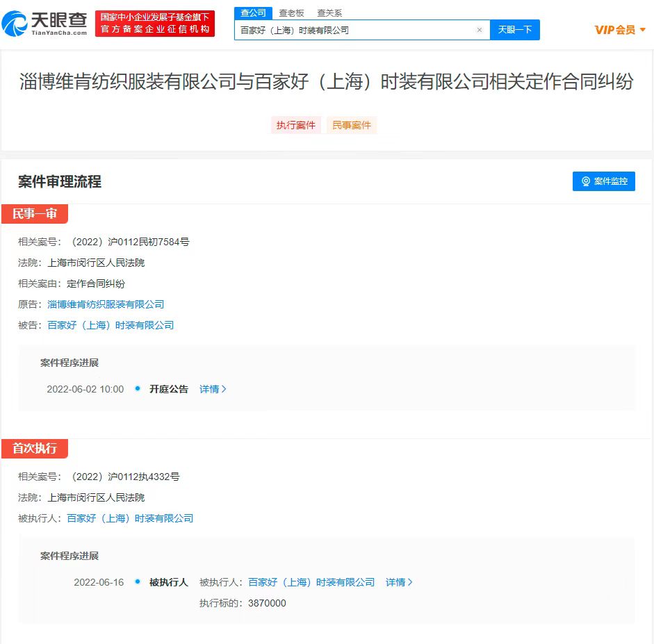
Task: Click the 开庭公告 timeline label
Action: [x=169, y=389]
